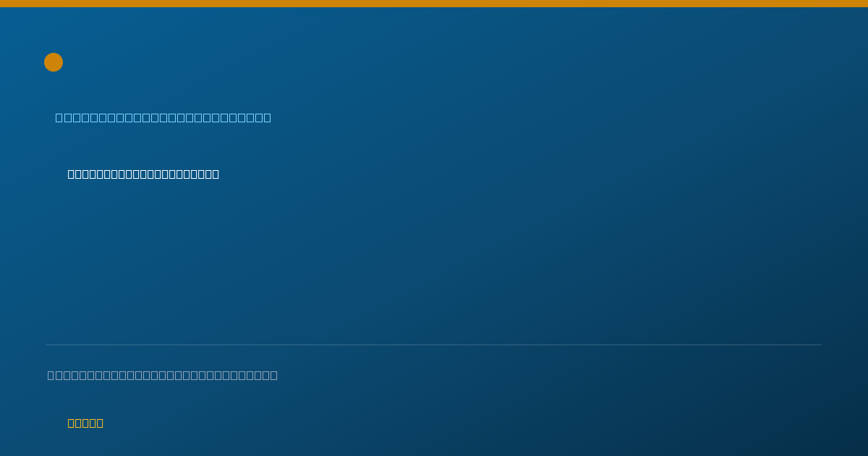Click the white subtitle text line
868x456 pixels.
pyautogui.click(x=143, y=174)
